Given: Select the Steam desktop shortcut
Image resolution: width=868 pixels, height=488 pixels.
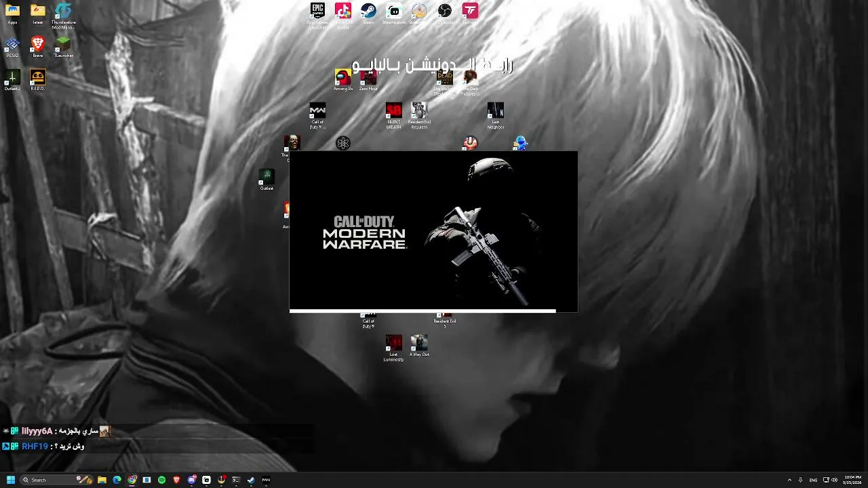Looking at the screenshot, I should coord(368,14).
